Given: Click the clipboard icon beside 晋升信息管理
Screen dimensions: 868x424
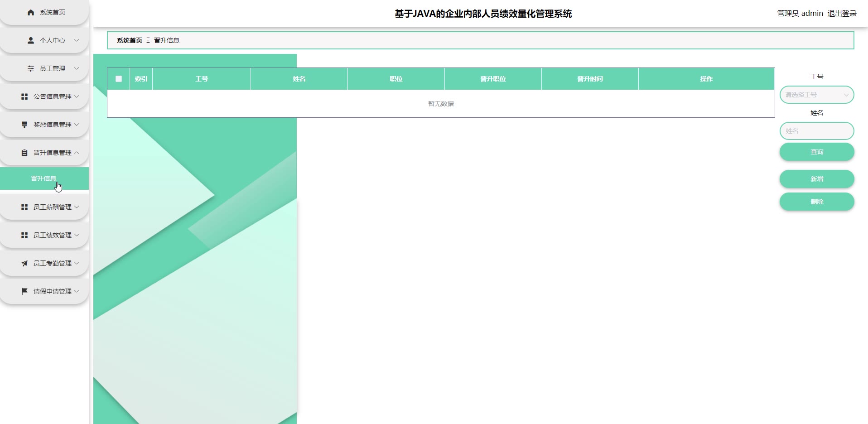Looking at the screenshot, I should coord(24,153).
